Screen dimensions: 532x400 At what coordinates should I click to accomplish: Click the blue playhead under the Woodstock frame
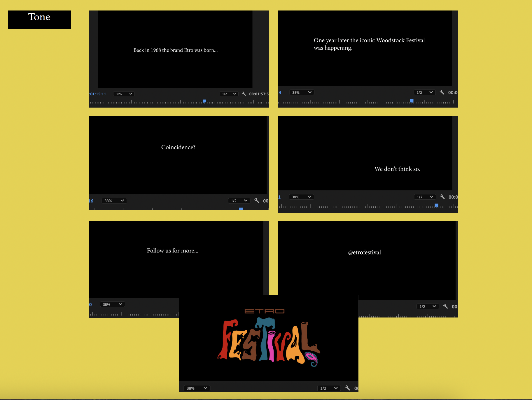click(412, 101)
